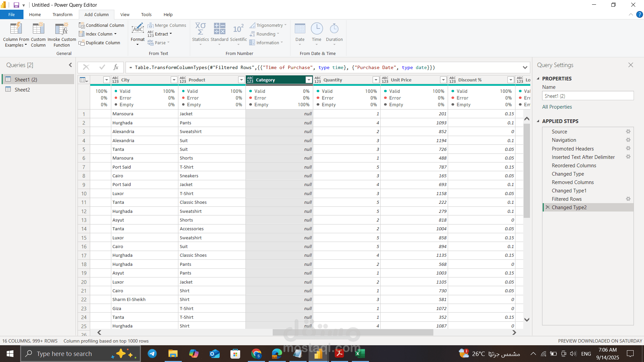Open Category column filter dropdown
The image size is (644, 362).
click(309, 80)
